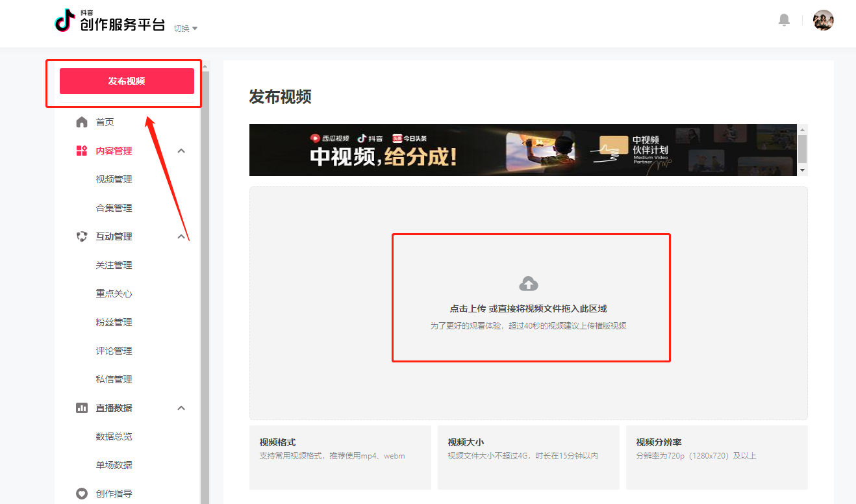
Task: Click the 内容管理 content management icon
Action: pyautogui.click(x=82, y=150)
